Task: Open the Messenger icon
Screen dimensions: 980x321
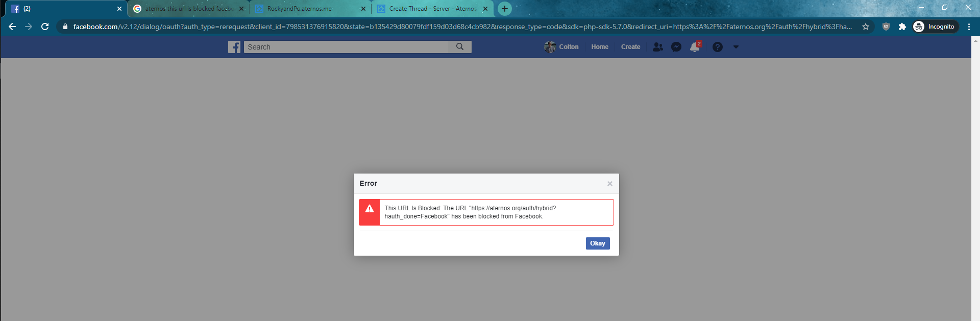Action: [676, 47]
